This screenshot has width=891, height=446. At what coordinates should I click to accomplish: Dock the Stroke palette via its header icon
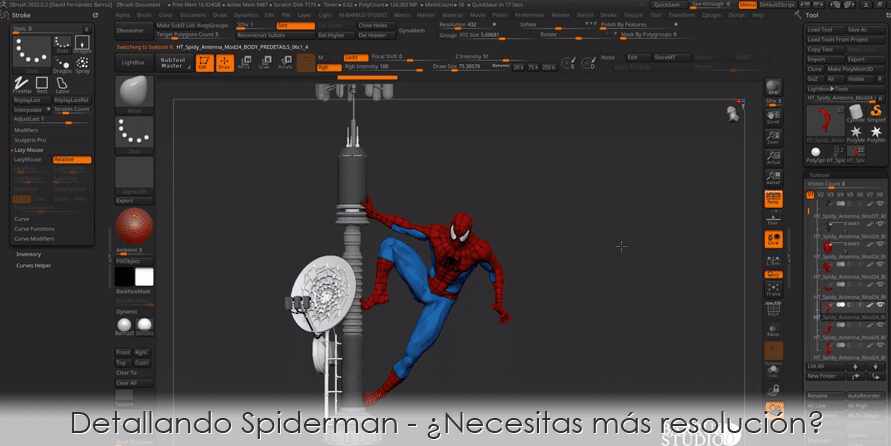[x=95, y=15]
